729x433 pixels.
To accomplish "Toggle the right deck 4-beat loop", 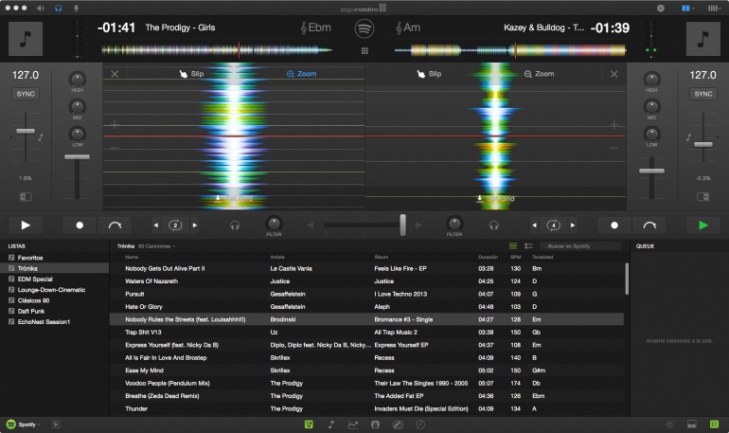I will click(553, 225).
